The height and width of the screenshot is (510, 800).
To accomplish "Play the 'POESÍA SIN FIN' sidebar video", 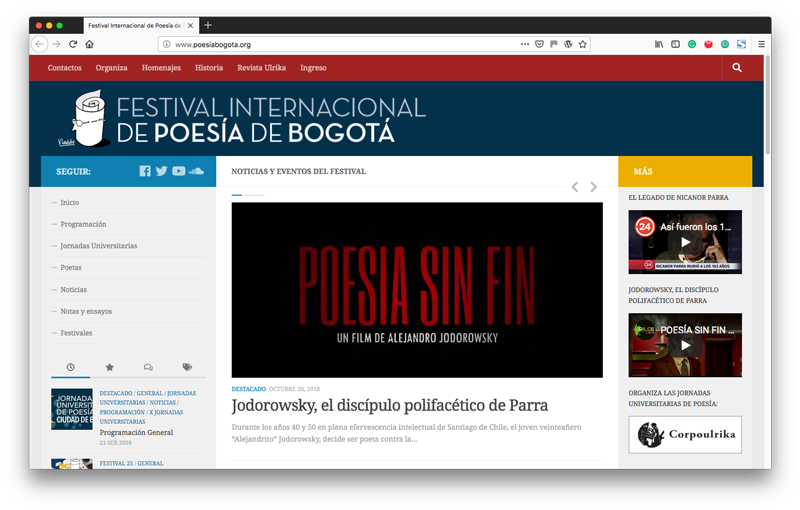I will (x=685, y=345).
